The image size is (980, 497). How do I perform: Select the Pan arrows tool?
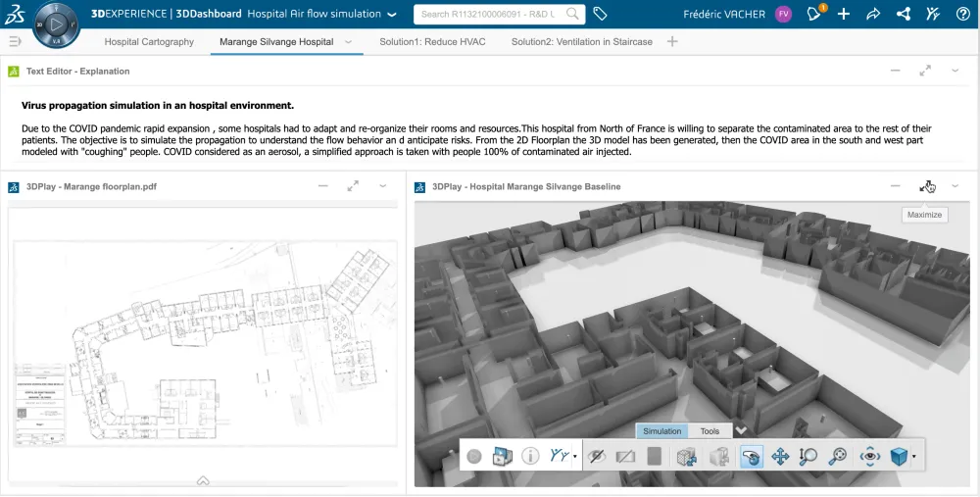click(x=780, y=457)
